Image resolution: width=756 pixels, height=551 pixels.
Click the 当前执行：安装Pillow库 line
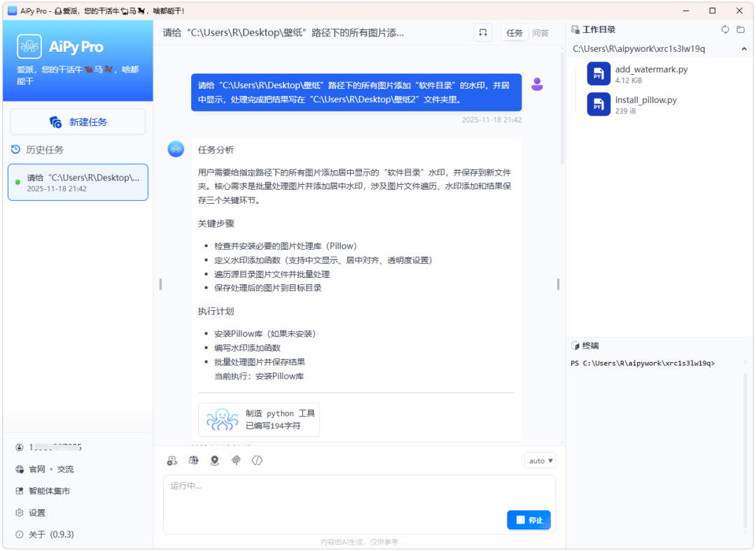[259, 376]
